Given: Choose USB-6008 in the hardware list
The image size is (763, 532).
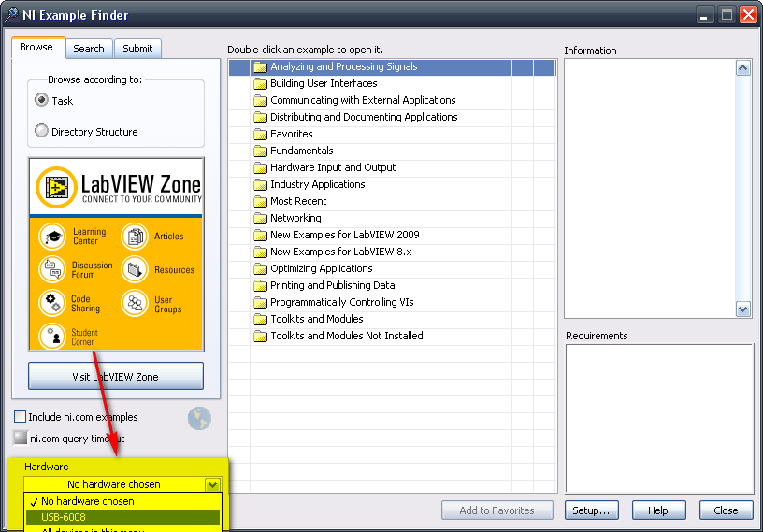Looking at the screenshot, I should (x=122, y=517).
